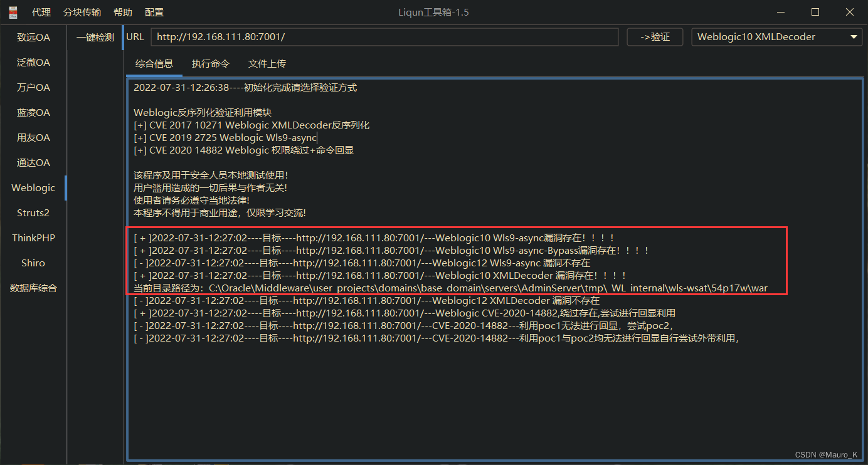Viewport: 868px width, 465px height.
Task: Click the 用户滥用造成的一切后果与作者无关 line
Action: (x=211, y=188)
